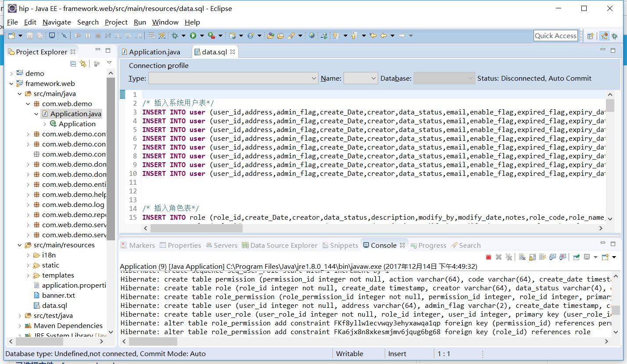
Task: Open the Run button dropdown arrow
Action: click(202, 36)
